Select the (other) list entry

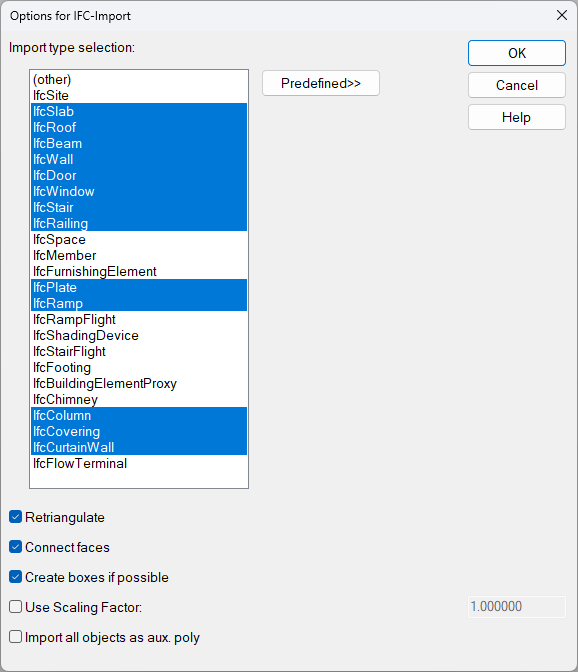click(x=139, y=79)
